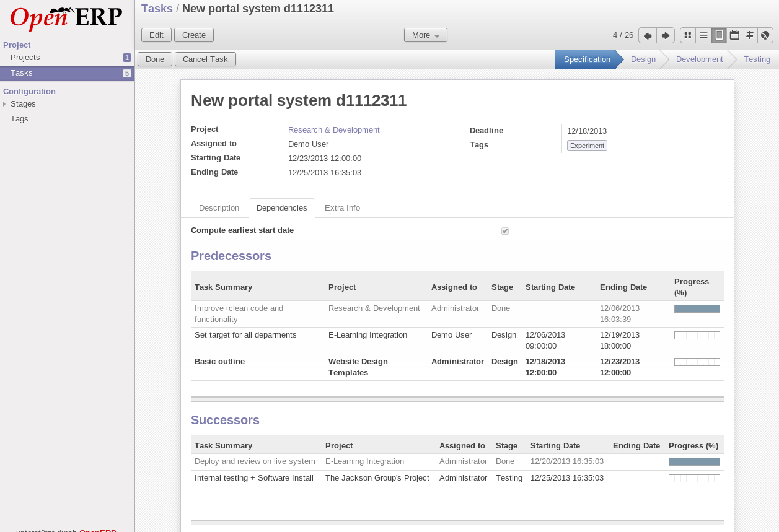This screenshot has width=779, height=532.
Task: Set task stage to Development
Action: [x=699, y=59]
